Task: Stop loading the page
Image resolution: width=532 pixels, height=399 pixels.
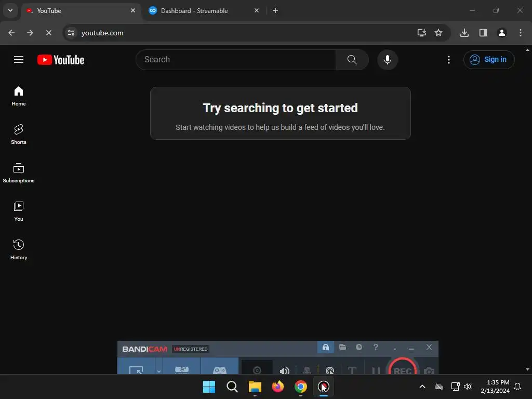Action: click(x=48, y=33)
